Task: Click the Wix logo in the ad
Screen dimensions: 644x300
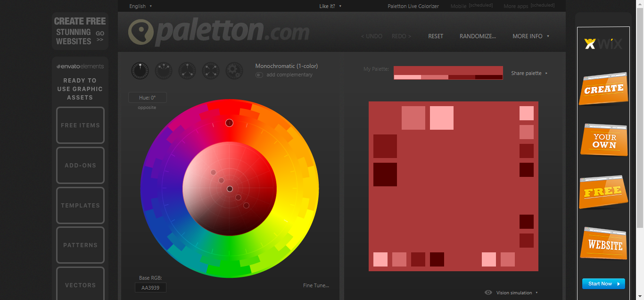Action: click(x=603, y=44)
